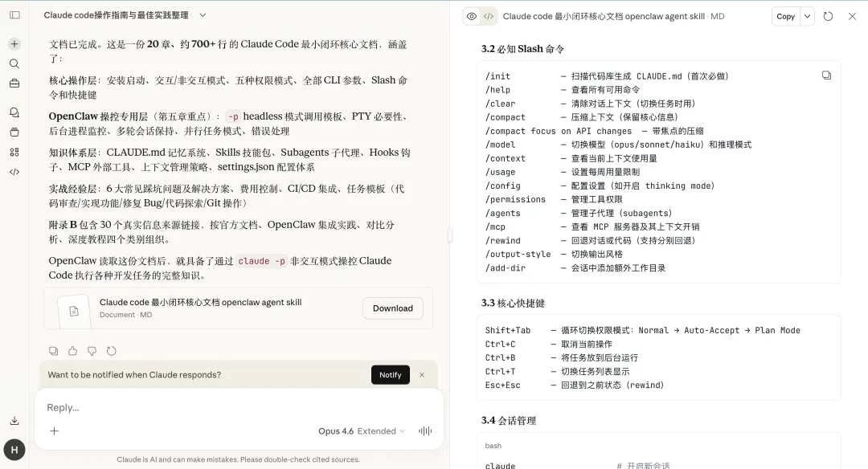Image resolution: width=868 pixels, height=469 pixels.
Task: Open the search chats icon in sidebar
Action: pos(14,63)
